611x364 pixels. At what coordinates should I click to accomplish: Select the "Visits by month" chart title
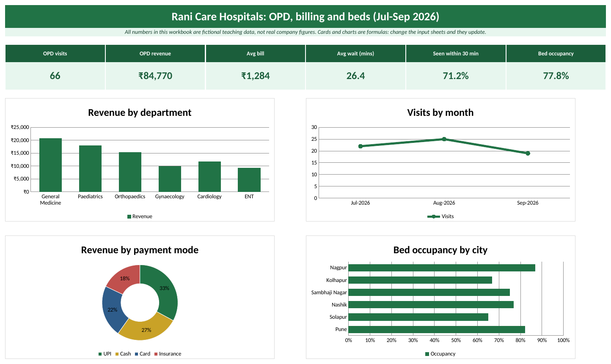tap(440, 112)
